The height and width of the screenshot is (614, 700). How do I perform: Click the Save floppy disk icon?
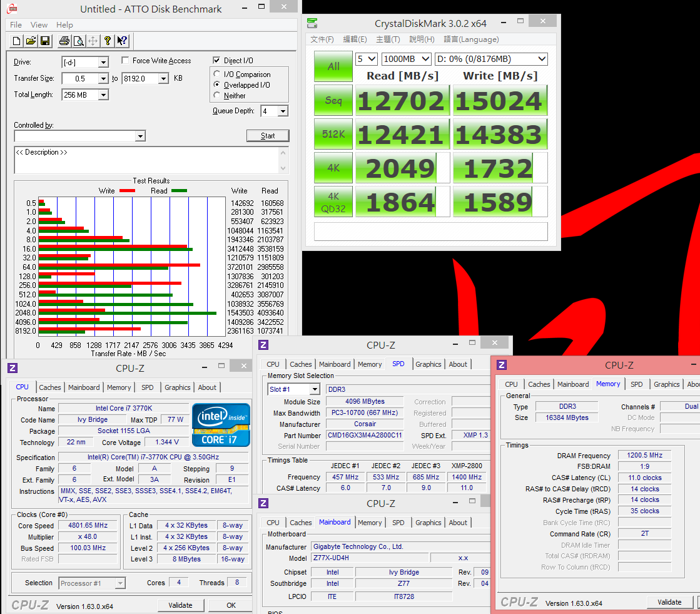[x=45, y=41]
